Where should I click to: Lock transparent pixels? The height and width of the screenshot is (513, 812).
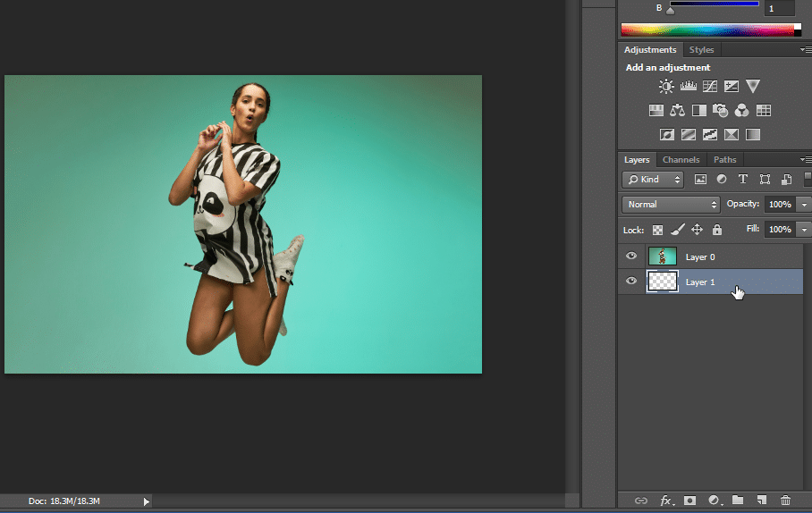tap(657, 230)
